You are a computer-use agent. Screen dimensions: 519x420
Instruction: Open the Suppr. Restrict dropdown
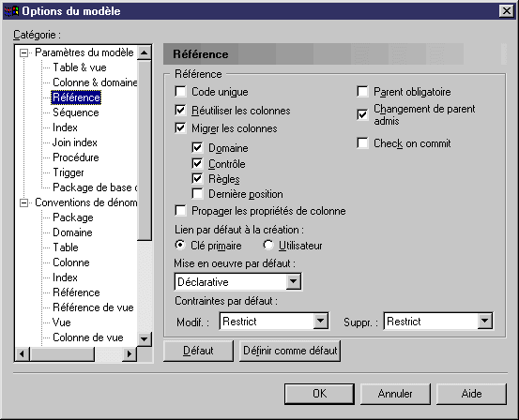pos(484,321)
